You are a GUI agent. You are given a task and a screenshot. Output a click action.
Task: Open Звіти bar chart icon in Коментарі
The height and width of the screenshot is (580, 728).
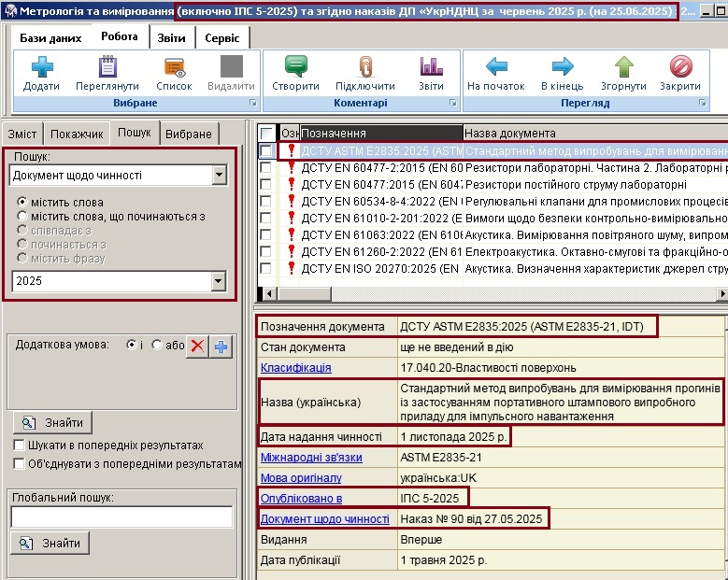tap(432, 67)
